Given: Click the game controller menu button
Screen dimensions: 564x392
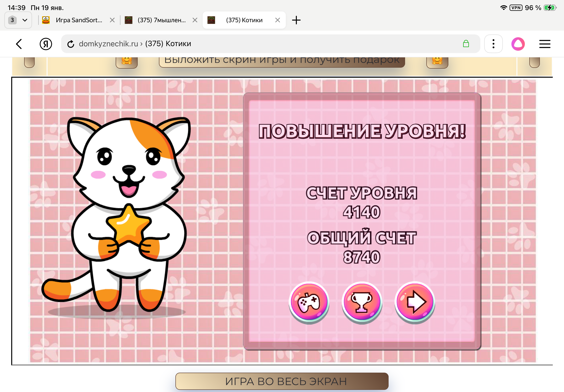Looking at the screenshot, I should click(x=309, y=302).
